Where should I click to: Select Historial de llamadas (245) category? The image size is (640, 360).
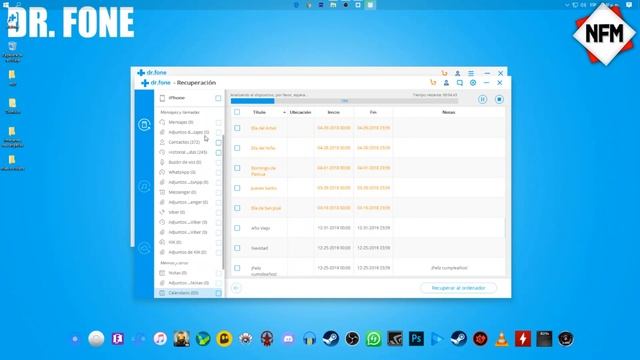(188, 152)
